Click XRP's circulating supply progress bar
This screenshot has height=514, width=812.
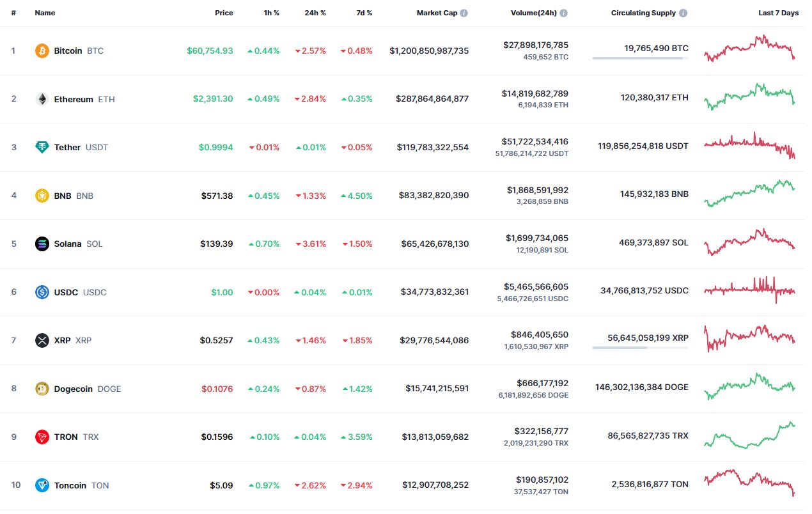(640, 348)
